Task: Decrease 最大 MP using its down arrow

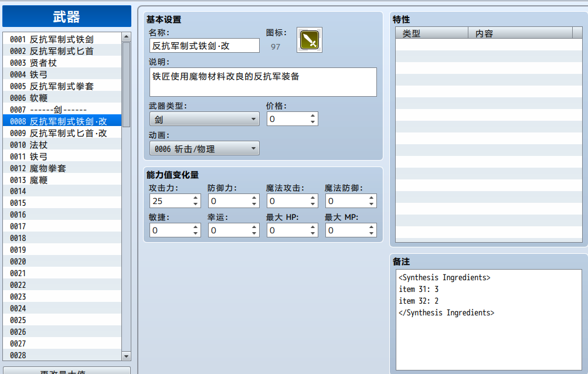Action: click(x=371, y=233)
